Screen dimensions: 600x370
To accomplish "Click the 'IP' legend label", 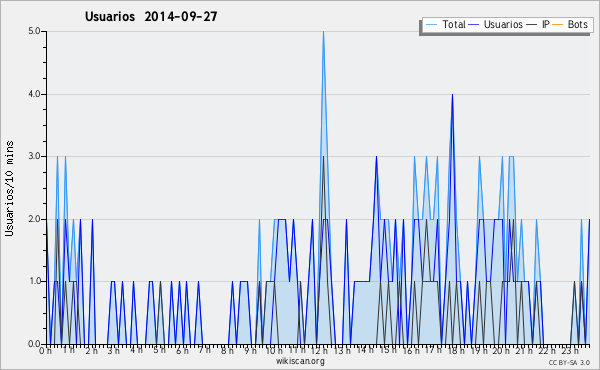I will pos(546,24).
